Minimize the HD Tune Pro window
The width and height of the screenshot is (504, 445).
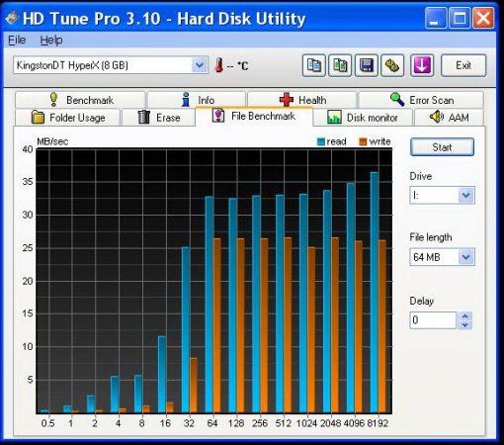tap(436, 18)
